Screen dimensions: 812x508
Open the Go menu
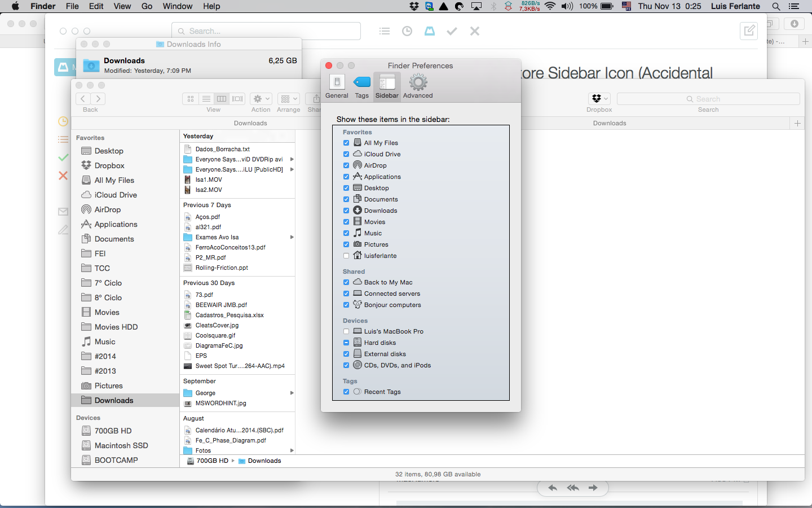coord(147,6)
